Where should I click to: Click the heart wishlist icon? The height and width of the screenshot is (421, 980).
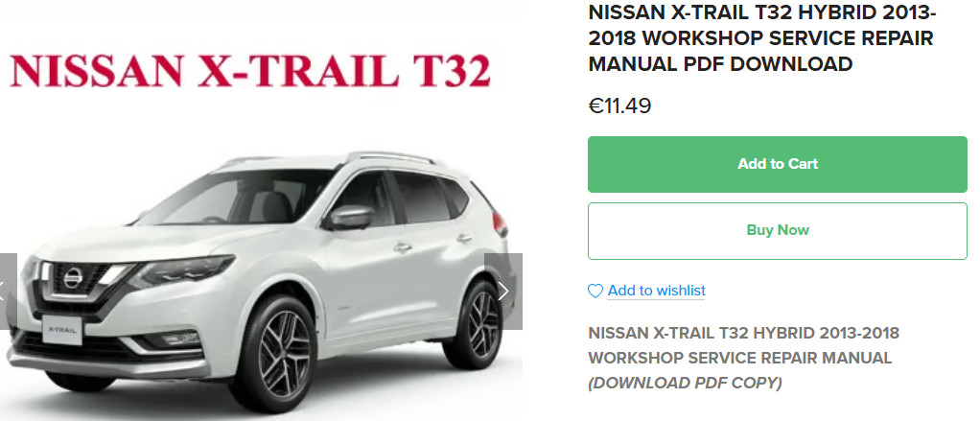[595, 292]
